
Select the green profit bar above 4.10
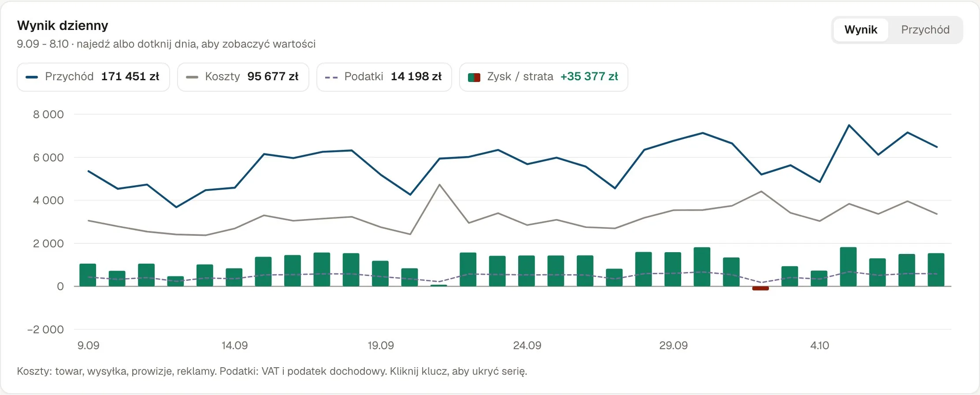click(x=819, y=278)
